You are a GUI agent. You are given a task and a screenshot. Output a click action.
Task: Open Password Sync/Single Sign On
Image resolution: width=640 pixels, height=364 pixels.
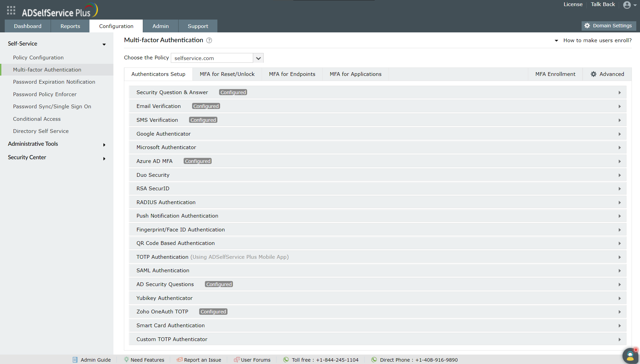pos(52,107)
